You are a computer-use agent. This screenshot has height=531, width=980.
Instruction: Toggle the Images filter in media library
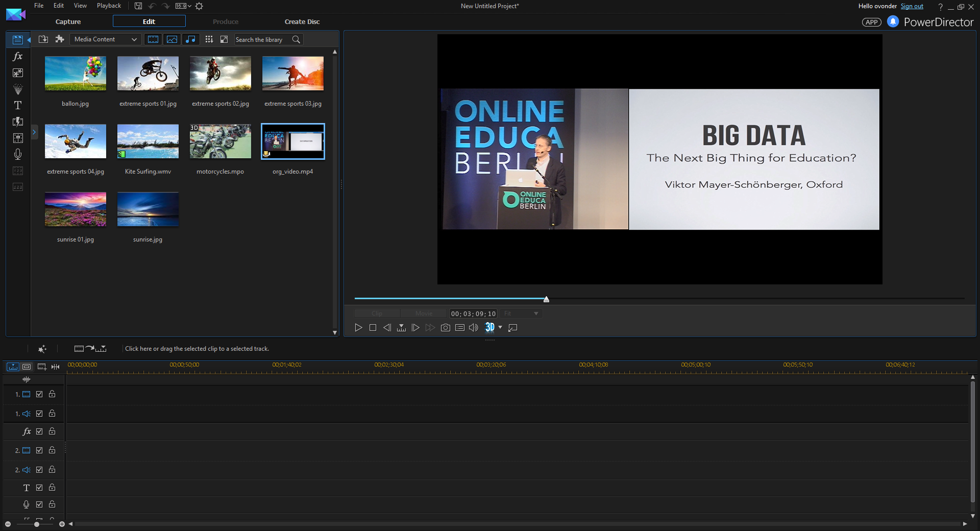tap(172, 39)
